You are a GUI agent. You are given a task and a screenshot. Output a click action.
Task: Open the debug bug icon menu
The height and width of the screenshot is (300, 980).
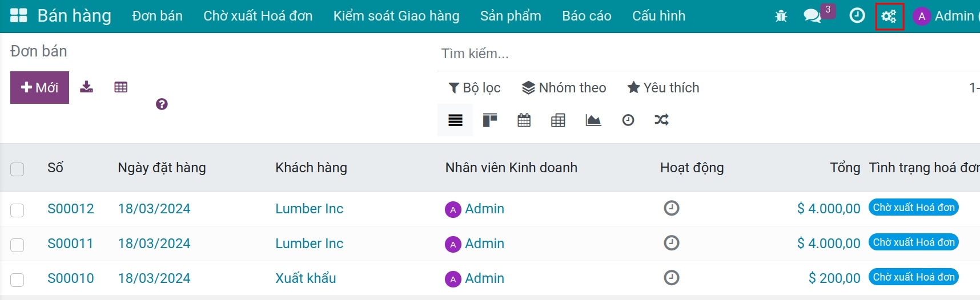pos(781,16)
